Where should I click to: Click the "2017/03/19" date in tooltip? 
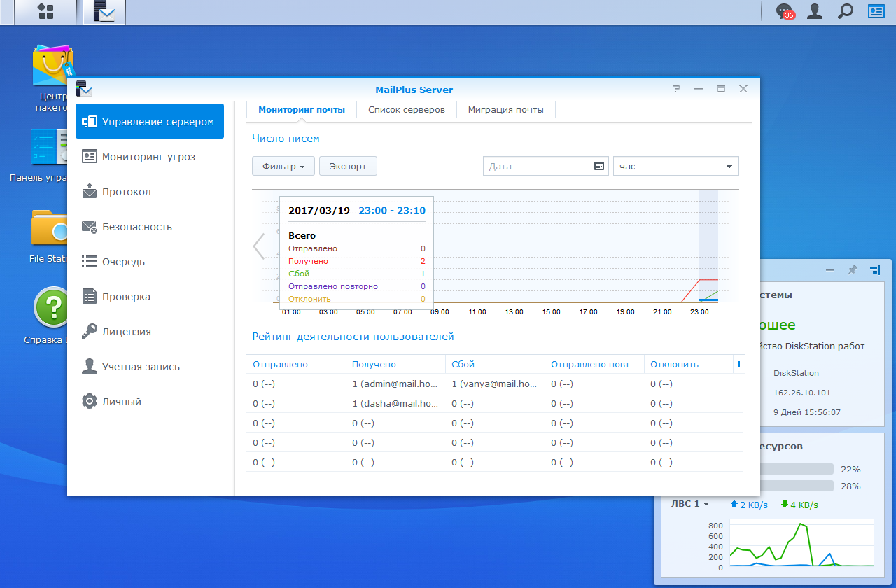[x=319, y=210]
